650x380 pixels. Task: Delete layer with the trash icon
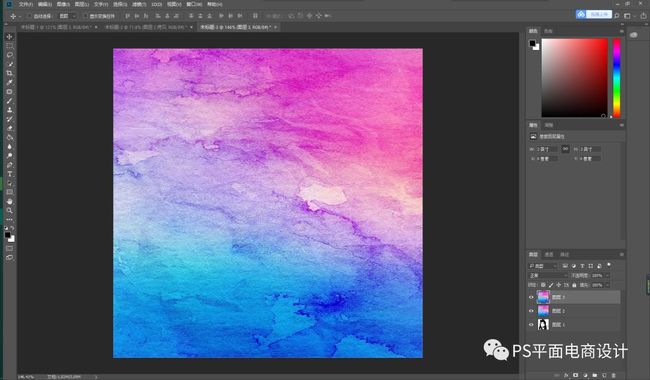tap(614, 375)
